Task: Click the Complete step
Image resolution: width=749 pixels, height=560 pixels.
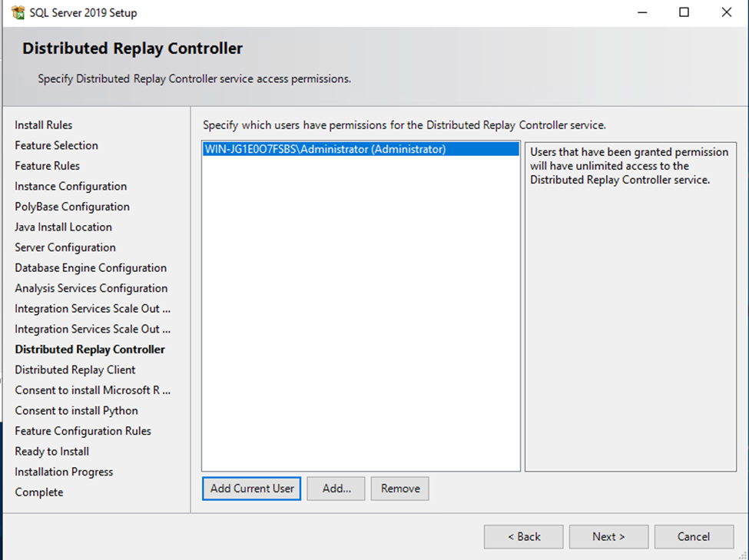Action: (x=38, y=492)
